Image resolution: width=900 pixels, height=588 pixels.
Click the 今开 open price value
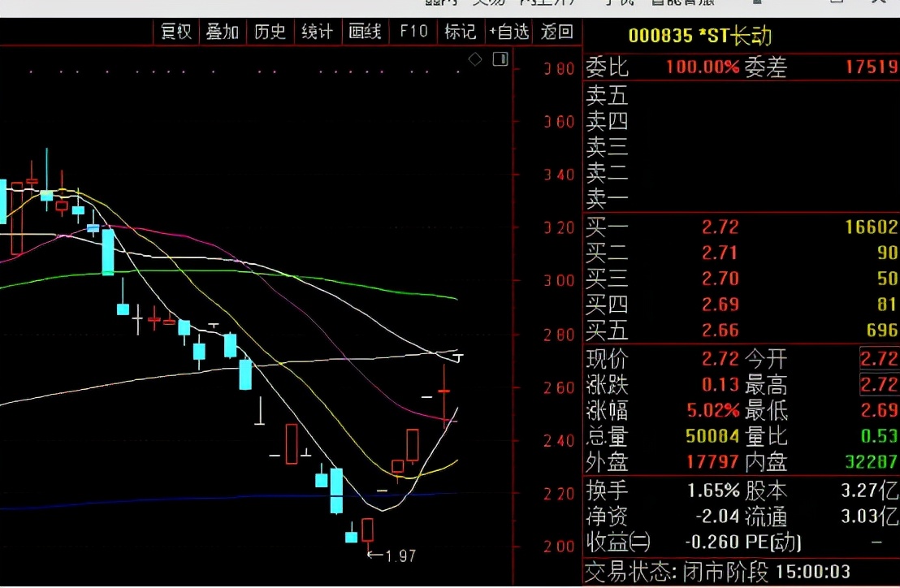881,358
